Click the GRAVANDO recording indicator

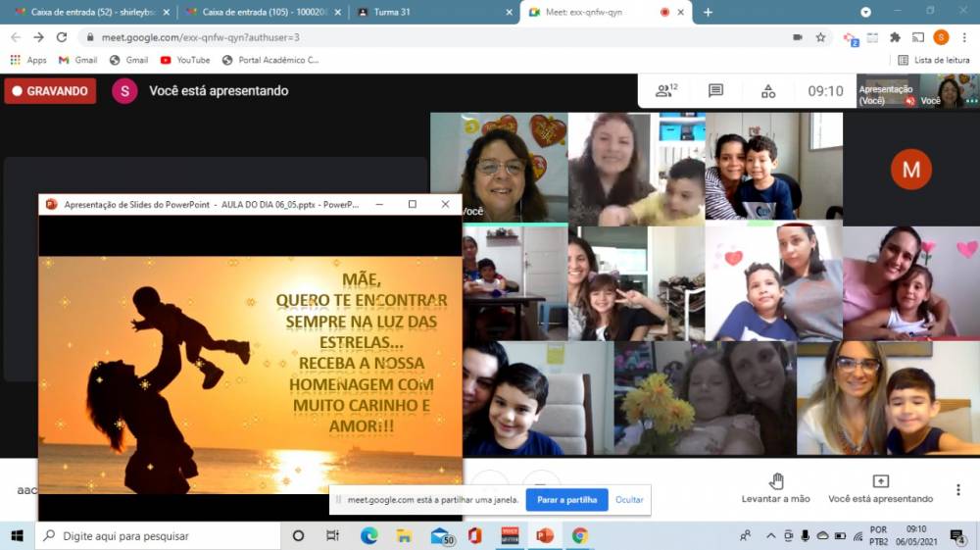click(50, 91)
